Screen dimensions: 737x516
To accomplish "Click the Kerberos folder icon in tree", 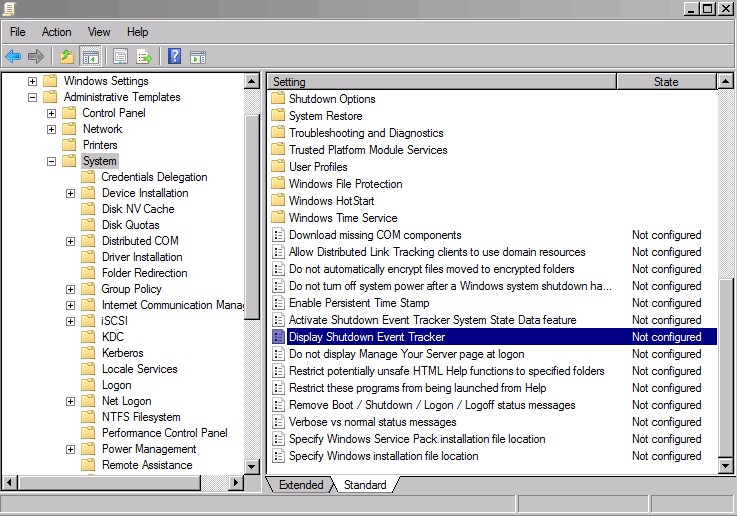I will tap(88, 352).
